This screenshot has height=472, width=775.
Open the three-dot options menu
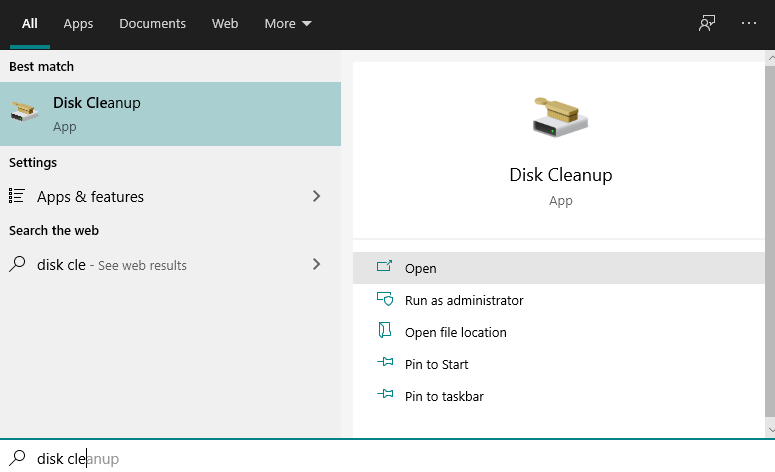tap(749, 23)
